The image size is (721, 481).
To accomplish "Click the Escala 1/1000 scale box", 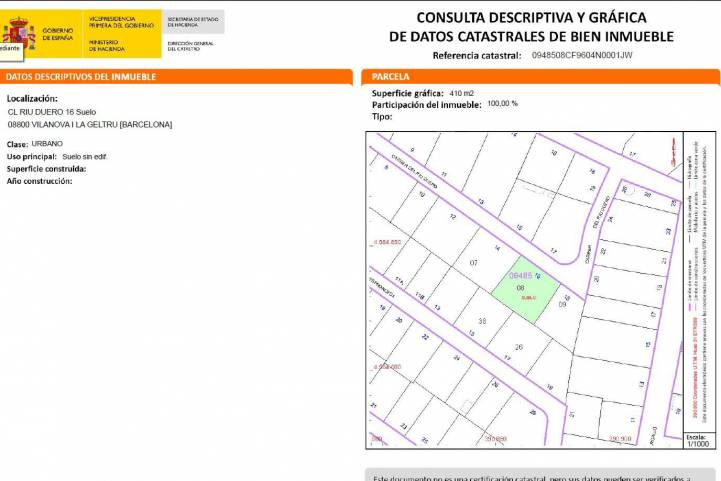I will (696, 439).
